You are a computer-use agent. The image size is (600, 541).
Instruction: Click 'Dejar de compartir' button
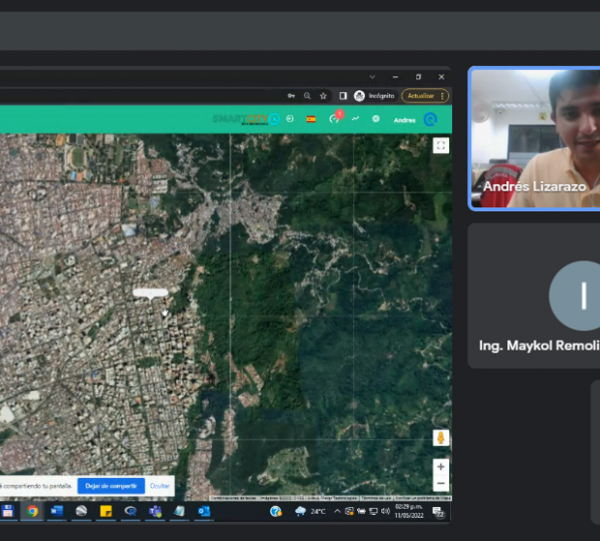110,486
